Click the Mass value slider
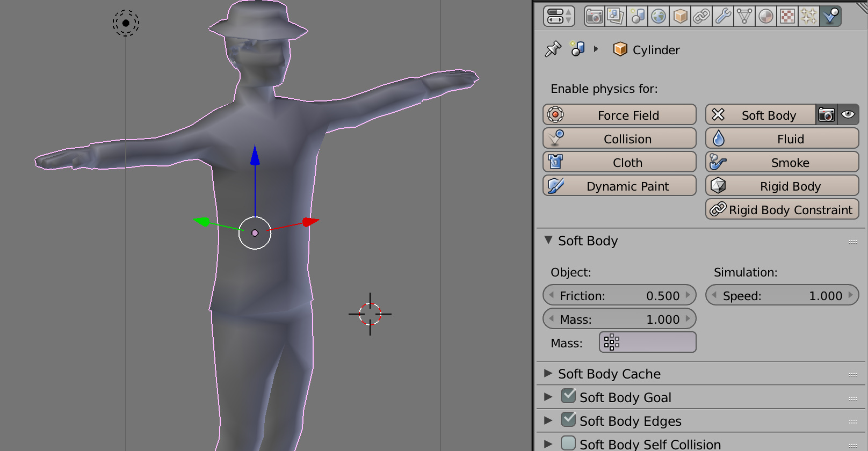This screenshot has height=451, width=868. [x=619, y=319]
